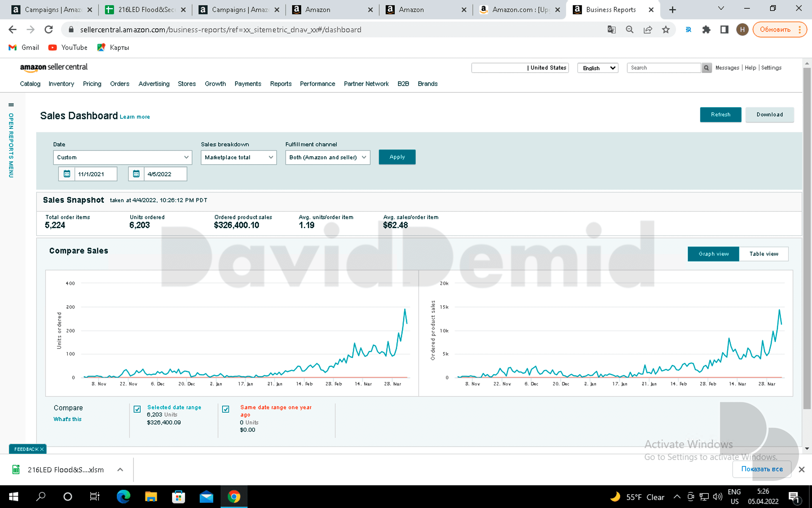Open the start date calendar icon
The height and width of the screenshot is (508, 812).
coord(67,174)
